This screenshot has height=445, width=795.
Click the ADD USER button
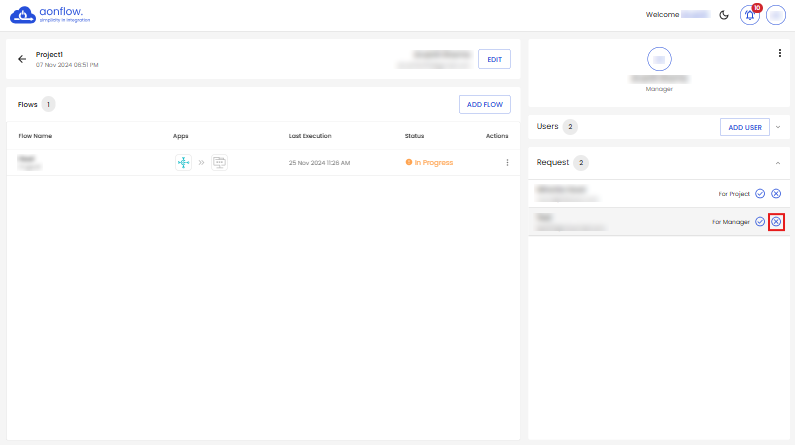[x=744, y=127]
